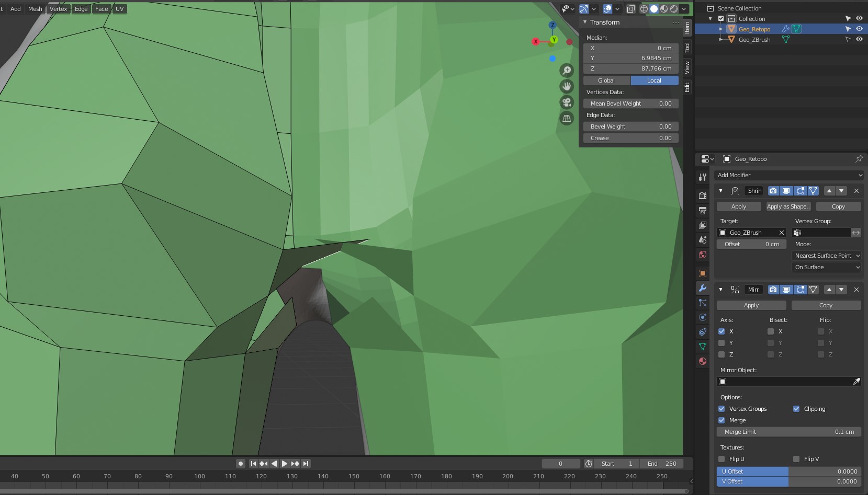Hide Geo_ZBrush in the outliner
Screen dimensions: 868x495
[x=859, y=39]
